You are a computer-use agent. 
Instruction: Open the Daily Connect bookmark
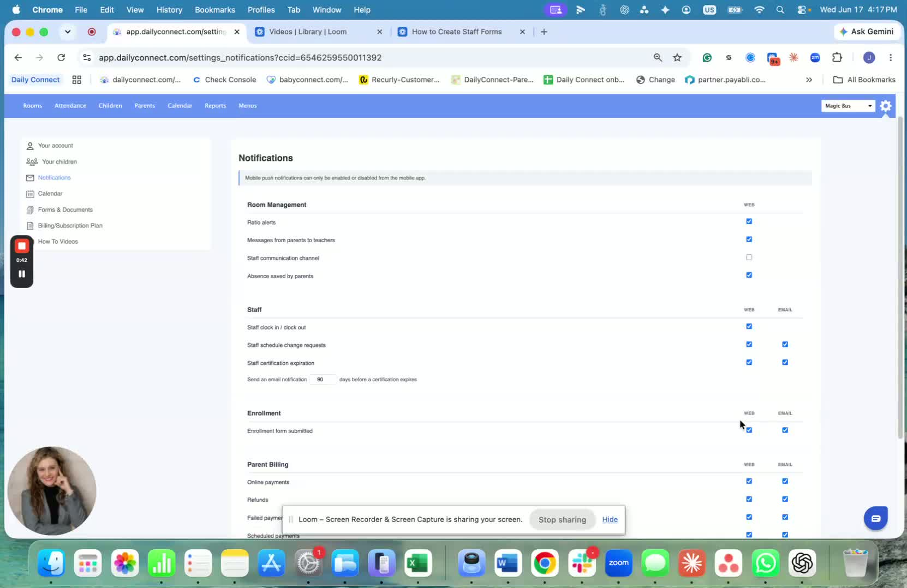pos(35,80)
